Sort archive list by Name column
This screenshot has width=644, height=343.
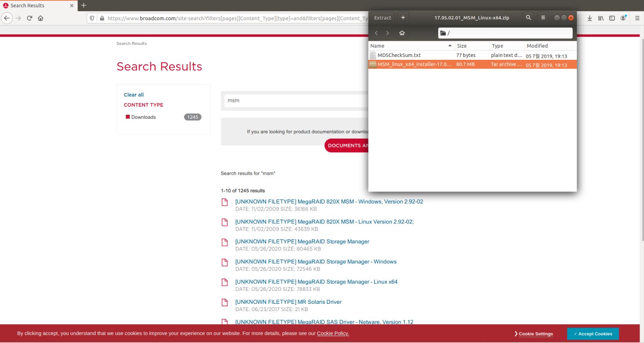tap(411, 46)
